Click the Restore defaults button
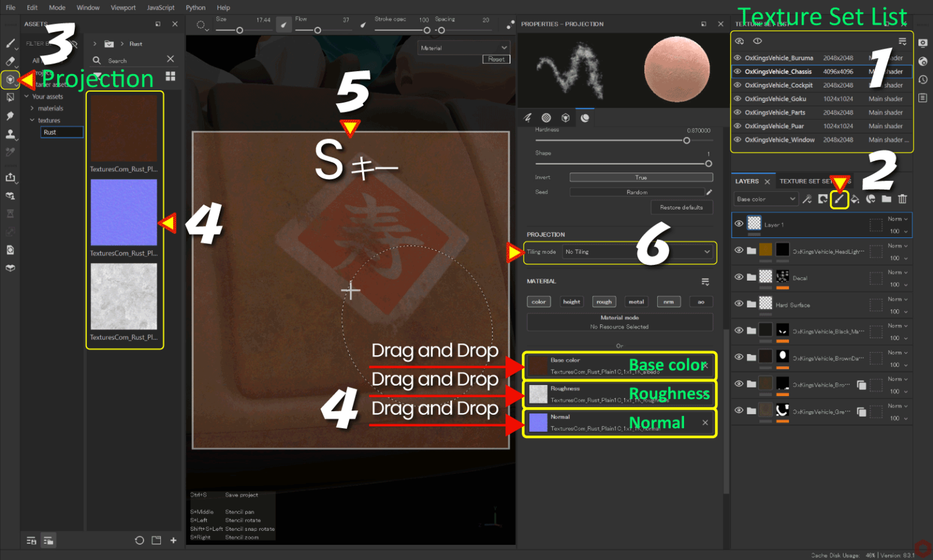Viewport: 933px width, 560px height. pos(682,207)
